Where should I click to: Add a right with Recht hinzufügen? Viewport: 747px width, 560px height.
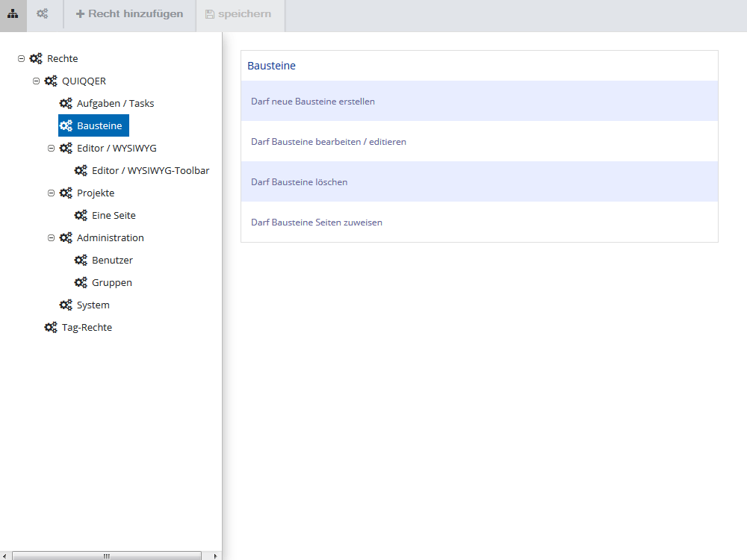point(129,13)
